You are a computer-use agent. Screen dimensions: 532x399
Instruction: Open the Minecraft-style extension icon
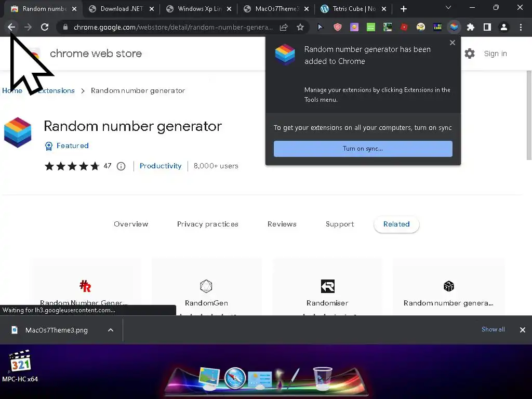[388, 27]
